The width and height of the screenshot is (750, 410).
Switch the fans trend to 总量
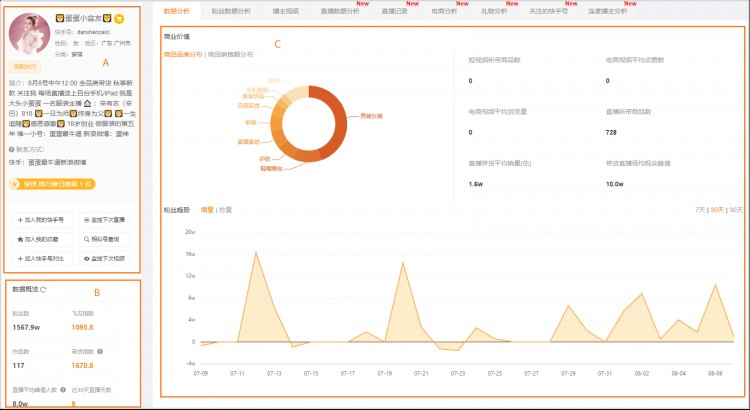point(225,210)
